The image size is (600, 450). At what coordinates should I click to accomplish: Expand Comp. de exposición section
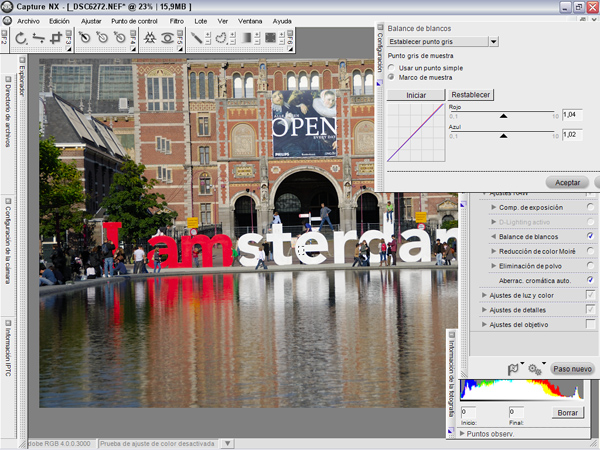click(494, 207)
